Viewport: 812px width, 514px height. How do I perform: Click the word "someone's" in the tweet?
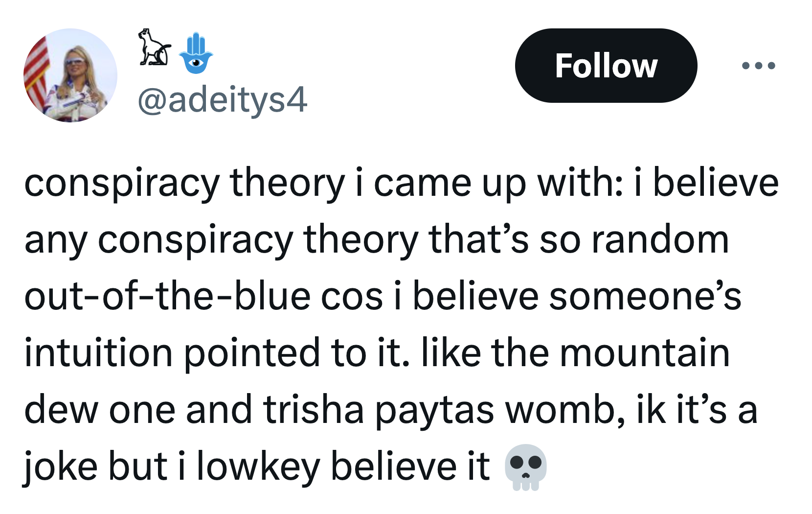(645, 297)
